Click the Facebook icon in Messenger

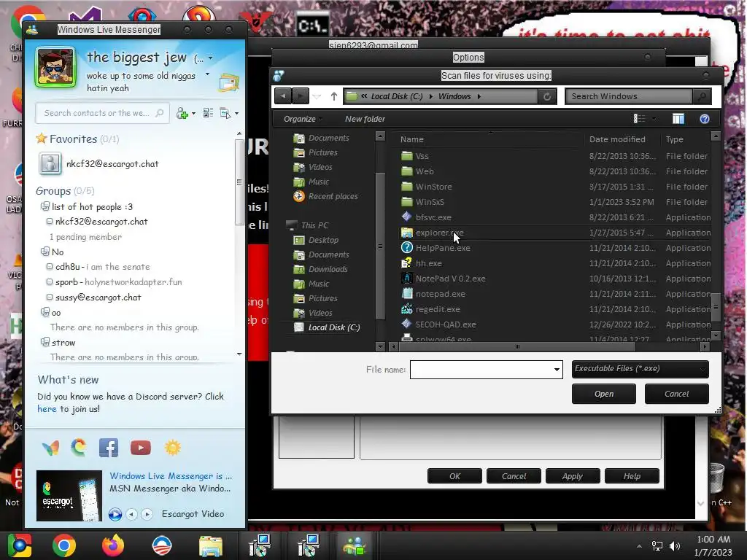click(109, 448)
